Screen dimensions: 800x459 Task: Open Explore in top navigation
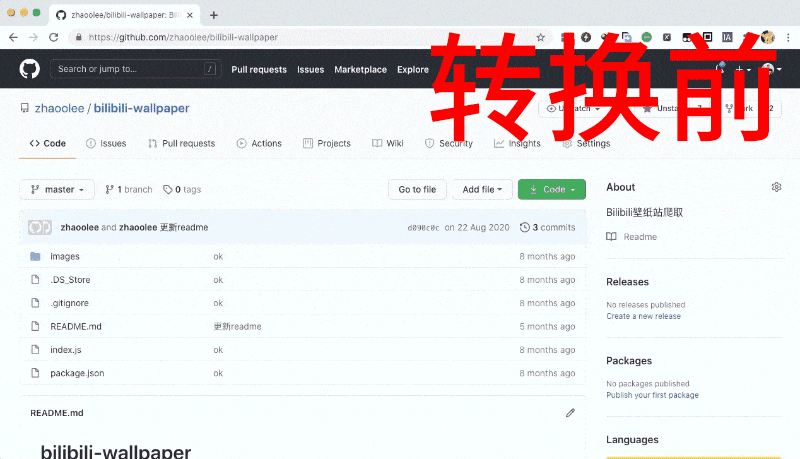tap(413, 69)
